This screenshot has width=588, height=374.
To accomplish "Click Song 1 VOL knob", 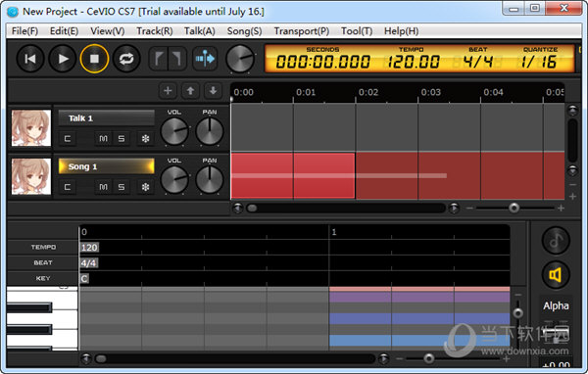I will (174, 179).
